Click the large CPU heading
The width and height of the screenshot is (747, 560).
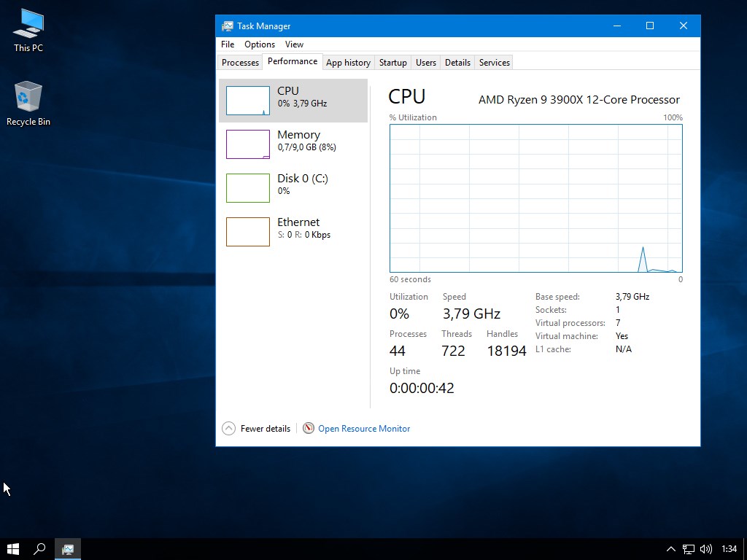407,97
